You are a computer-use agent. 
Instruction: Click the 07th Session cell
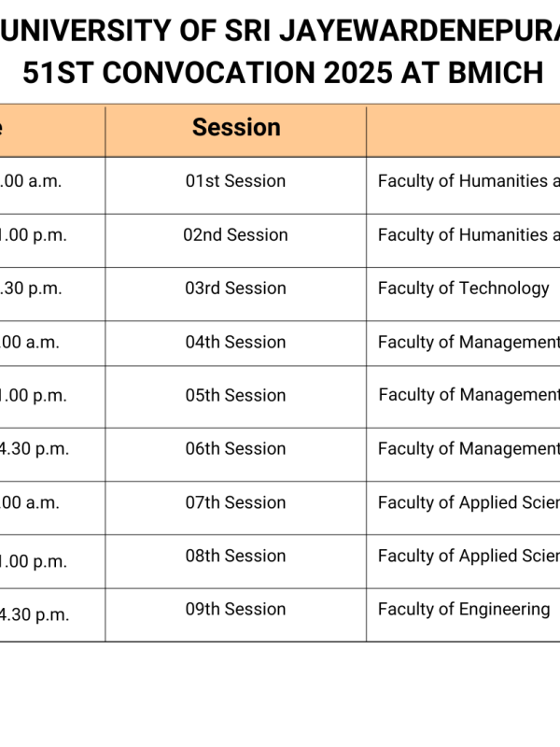pos(235,502)
